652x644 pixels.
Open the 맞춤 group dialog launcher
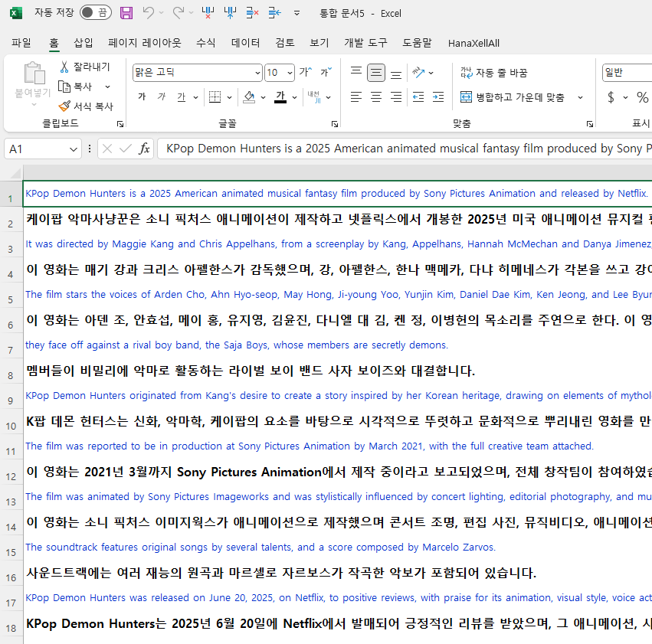(x=590, y=124)
